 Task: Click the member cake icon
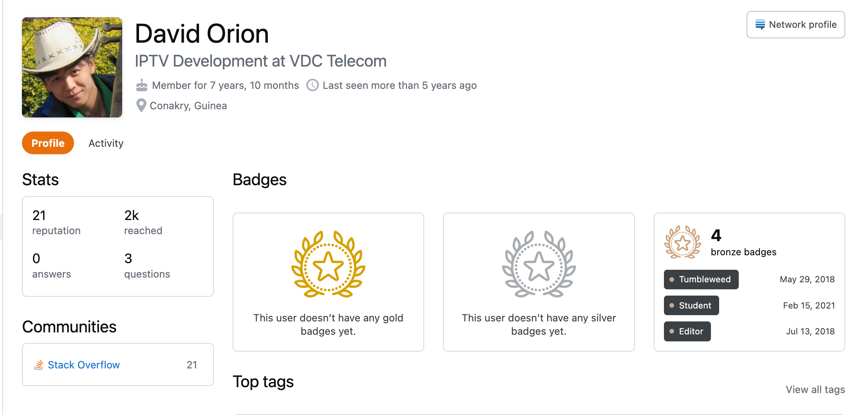(142, 85)
